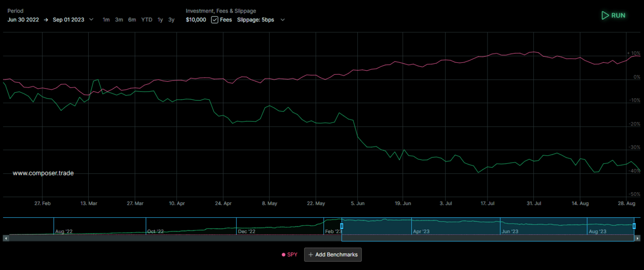Click the 5. Jun x-axis label

[357, 203]
